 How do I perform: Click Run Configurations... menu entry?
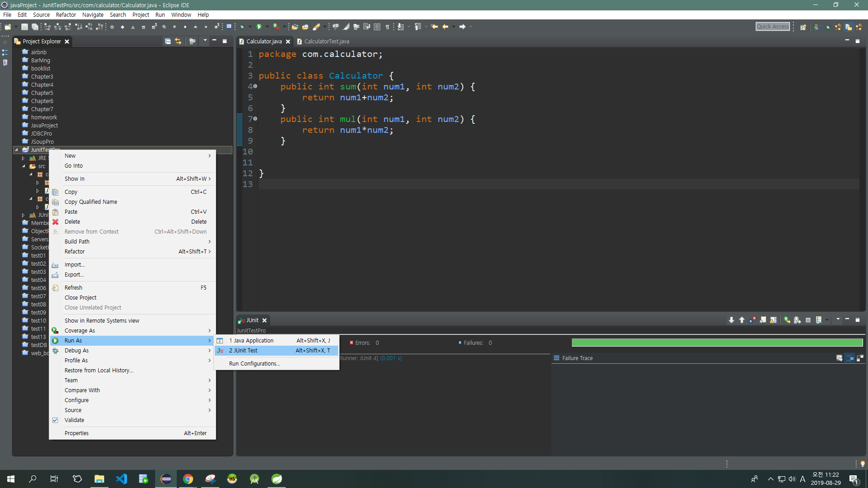pyautogui.click(x=255, y=364)
